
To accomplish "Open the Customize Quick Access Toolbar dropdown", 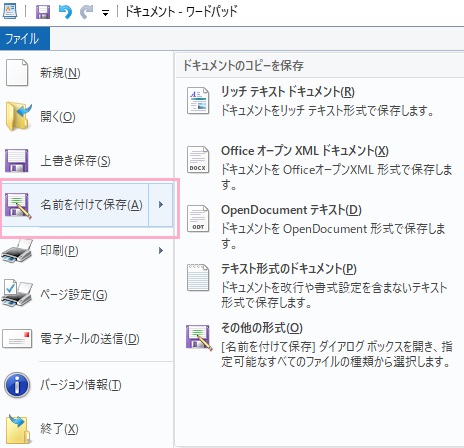I will 105,13.
